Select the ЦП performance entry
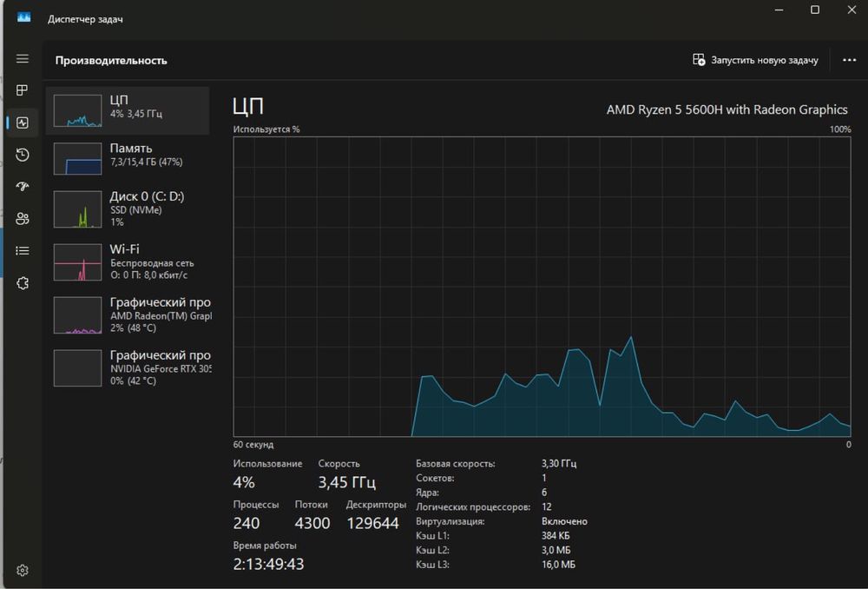 128,110
